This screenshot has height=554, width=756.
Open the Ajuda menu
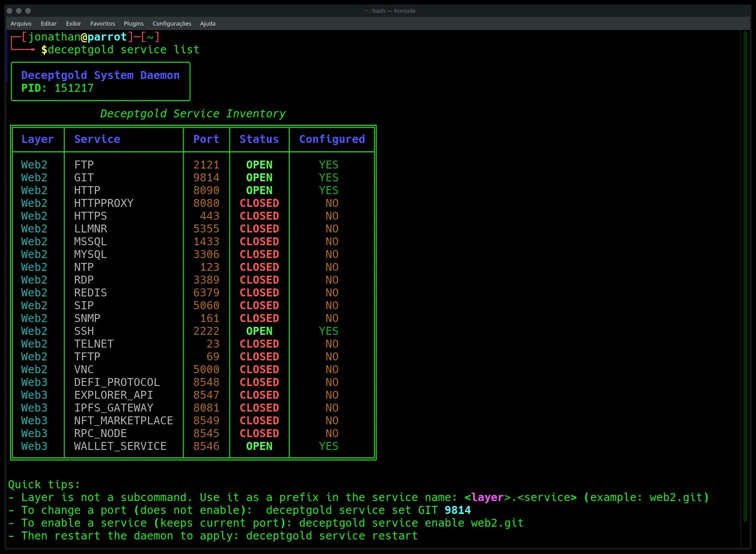click(207, 23)
